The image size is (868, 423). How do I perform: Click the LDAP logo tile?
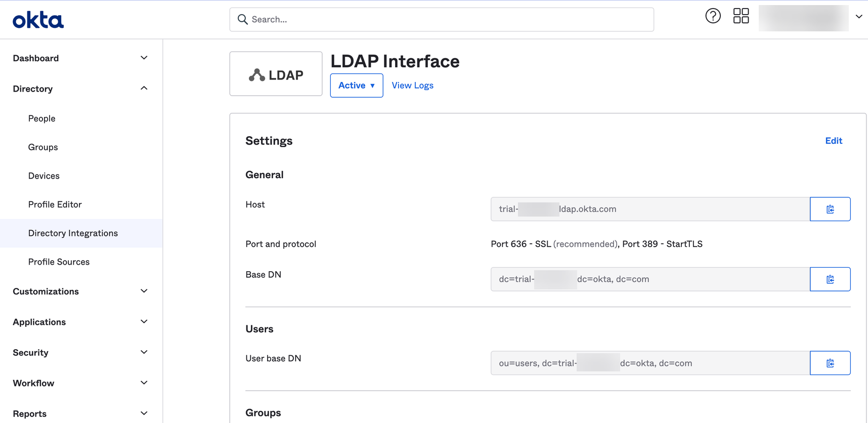coord(276,74)
